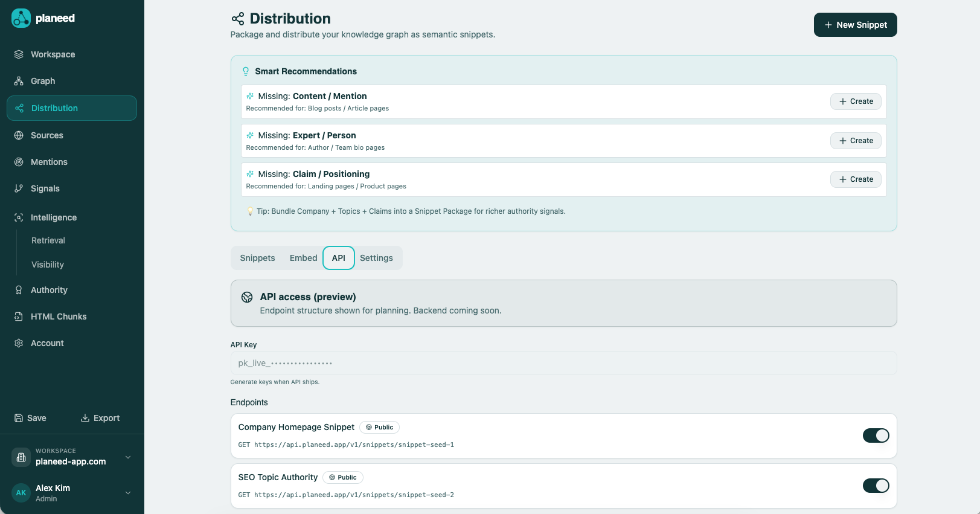Click the Graph nodes icon

tap(19, 81)
